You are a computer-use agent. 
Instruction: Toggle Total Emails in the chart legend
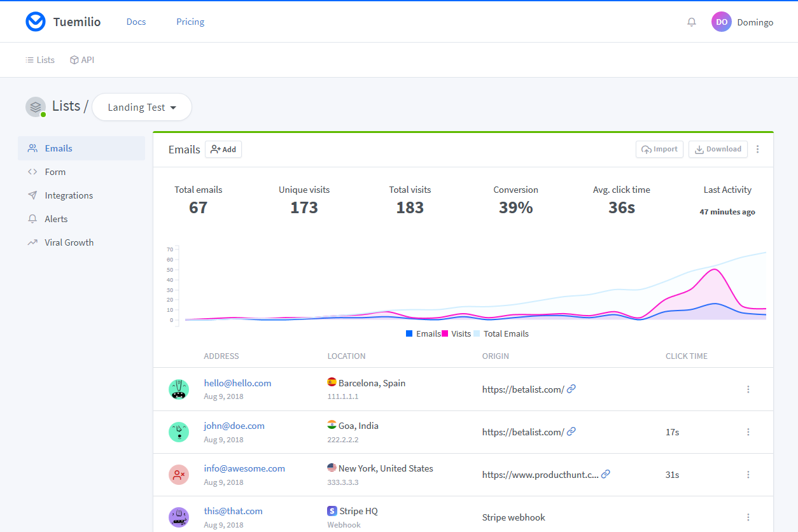tap(505, 333)
